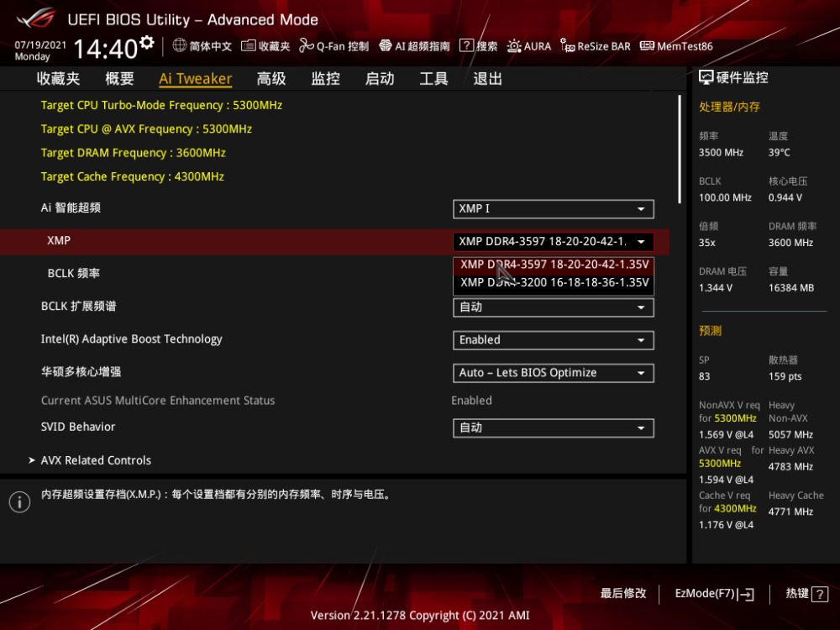
Task: Launch MemTest86 icon
Action: [647, 46]
